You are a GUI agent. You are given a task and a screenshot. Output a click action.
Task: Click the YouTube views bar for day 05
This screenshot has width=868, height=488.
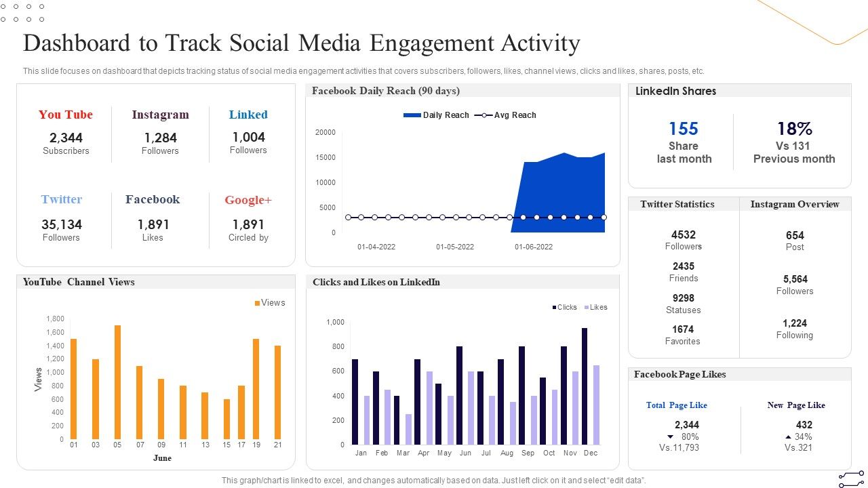pyautogui.click(x=117, y=382)
